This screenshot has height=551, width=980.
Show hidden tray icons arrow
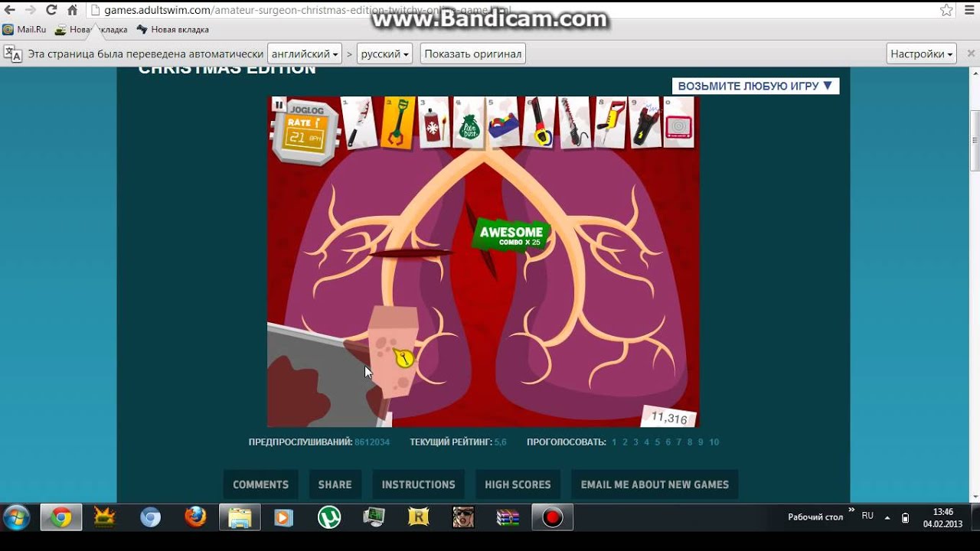click(887, 518)
